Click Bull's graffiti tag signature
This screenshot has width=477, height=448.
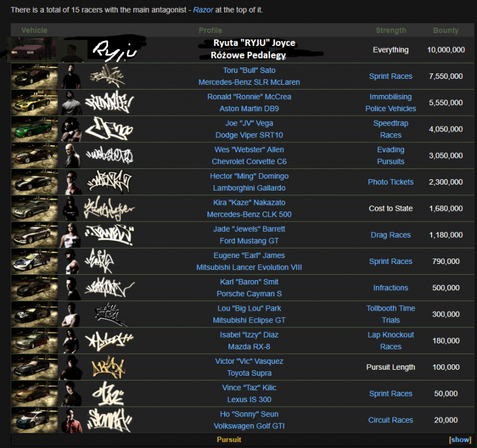[107, 76]
